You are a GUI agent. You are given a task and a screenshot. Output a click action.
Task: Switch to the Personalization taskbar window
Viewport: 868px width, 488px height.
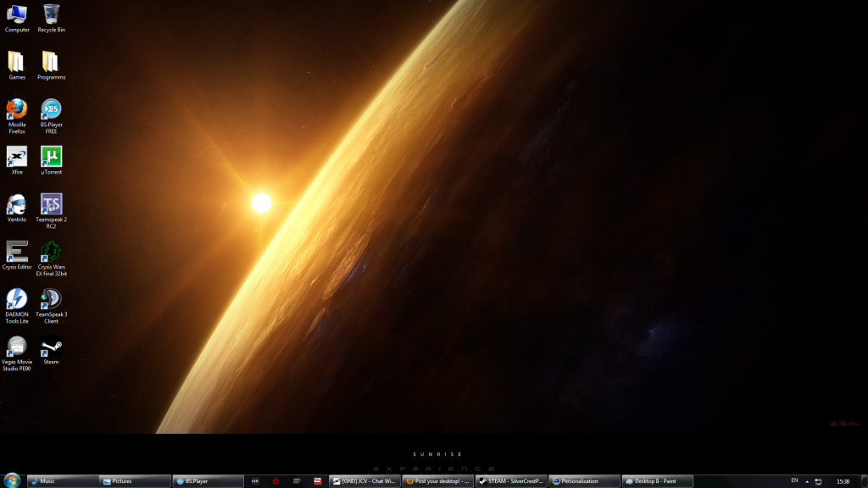coord(583,481)
